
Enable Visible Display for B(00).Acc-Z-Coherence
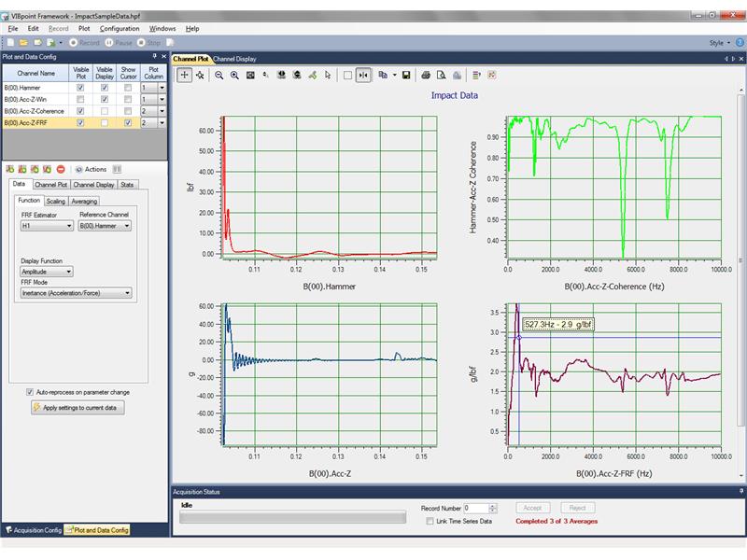tap(105, 111)
